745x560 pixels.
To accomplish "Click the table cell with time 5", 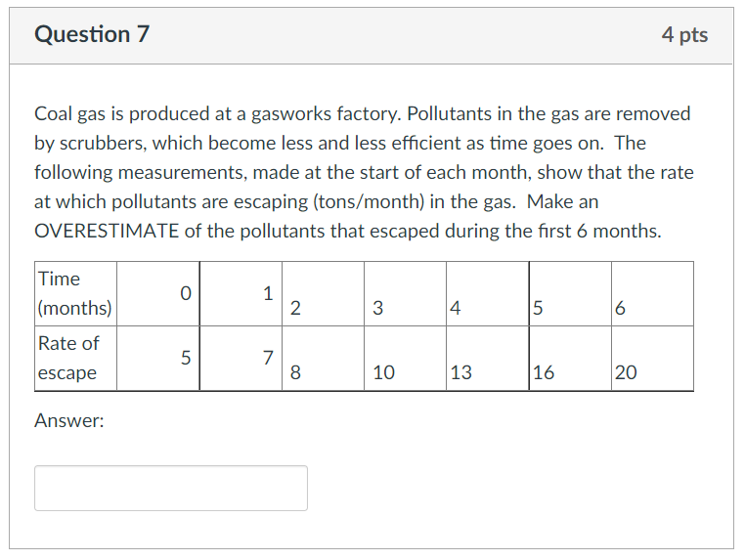I will [x=570, y=293].
